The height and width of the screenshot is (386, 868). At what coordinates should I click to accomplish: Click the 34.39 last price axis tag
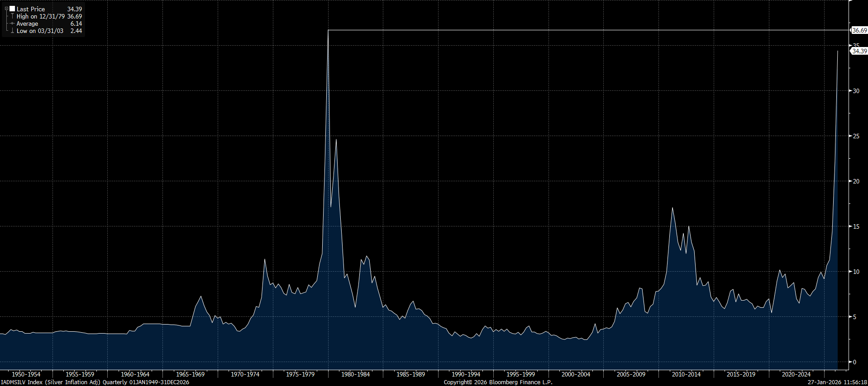pyautogui.click(x=859, y=51)
